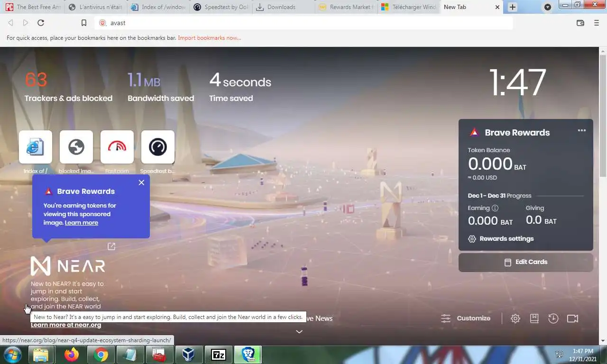Click the page scrollbar up arrow
Image resolution: width=607 pixels, height=364 pixels.
(603, 51)
